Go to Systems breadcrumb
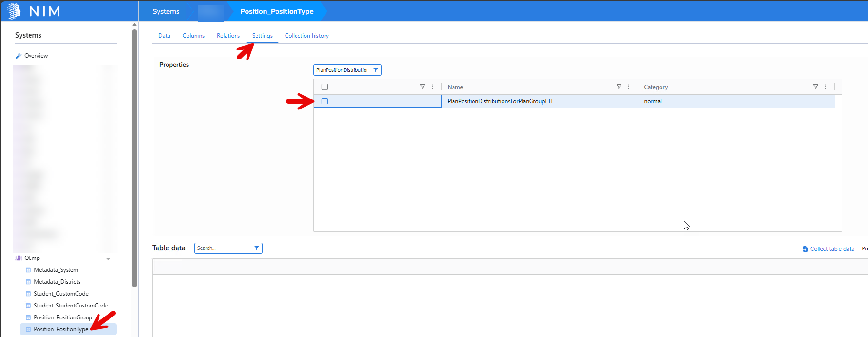 click(x=166, y=11)
